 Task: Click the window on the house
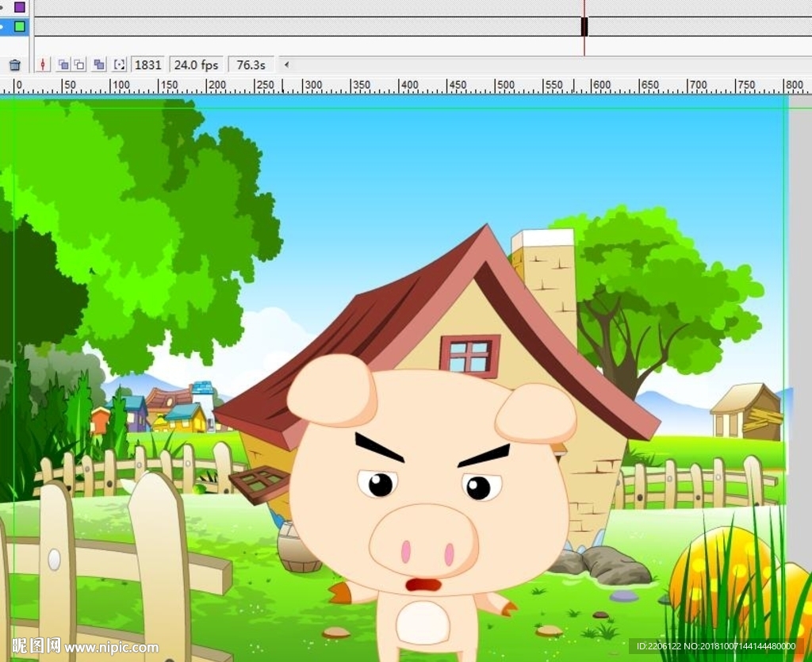[469, 356]
